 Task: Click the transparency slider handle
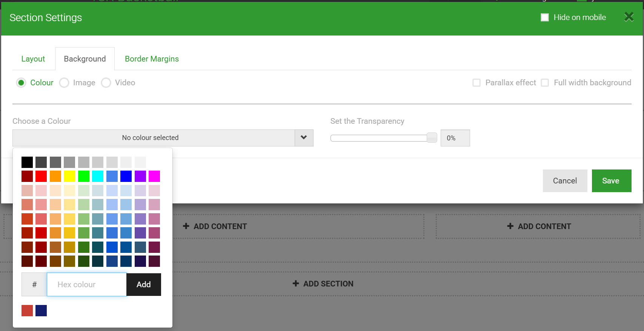click(432, 138)
